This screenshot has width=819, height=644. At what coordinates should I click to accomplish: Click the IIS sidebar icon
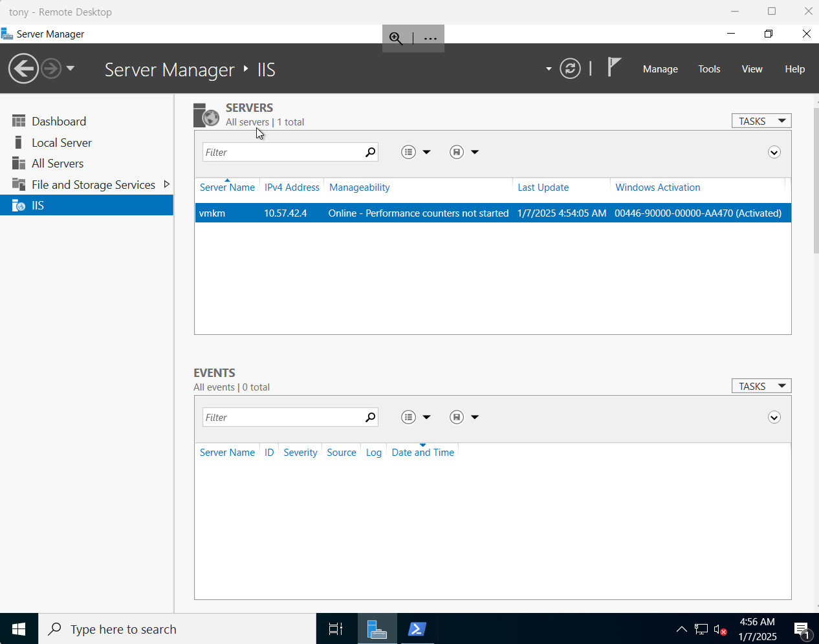(19, 206)
